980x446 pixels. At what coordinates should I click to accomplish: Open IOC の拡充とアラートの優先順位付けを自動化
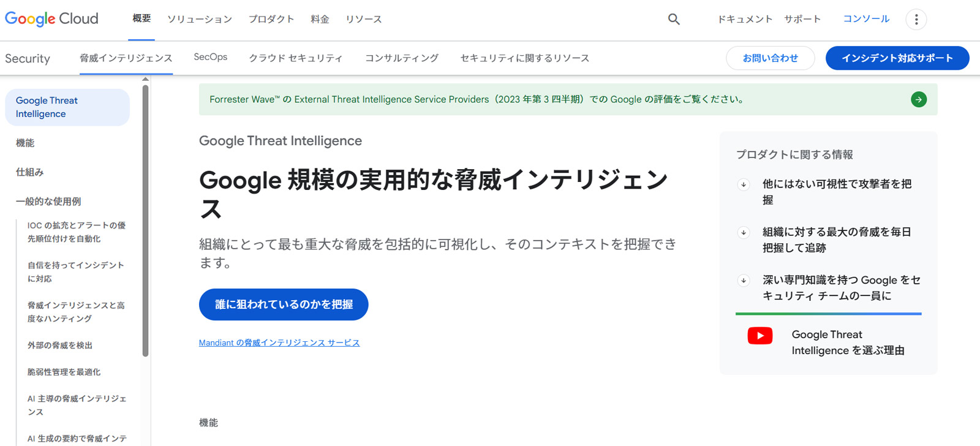pos(77,232)
